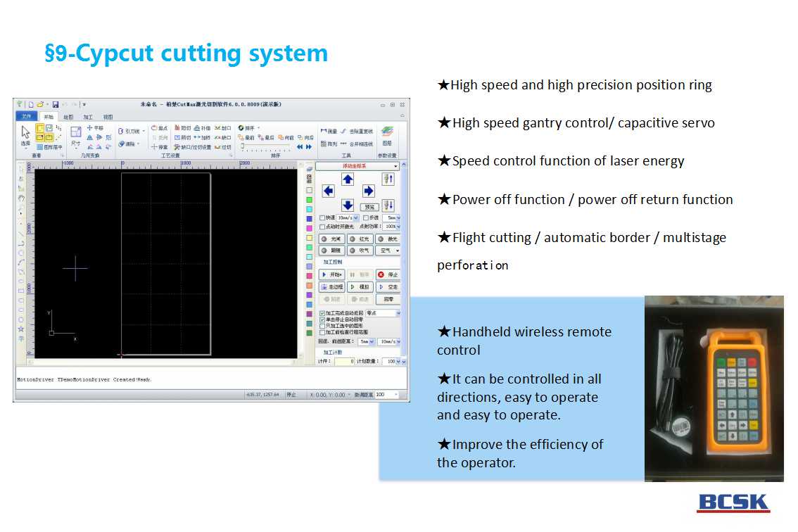Switch to the View (视图) ribbon tab
The image size is (798, 532).
(x=108, y=117)
